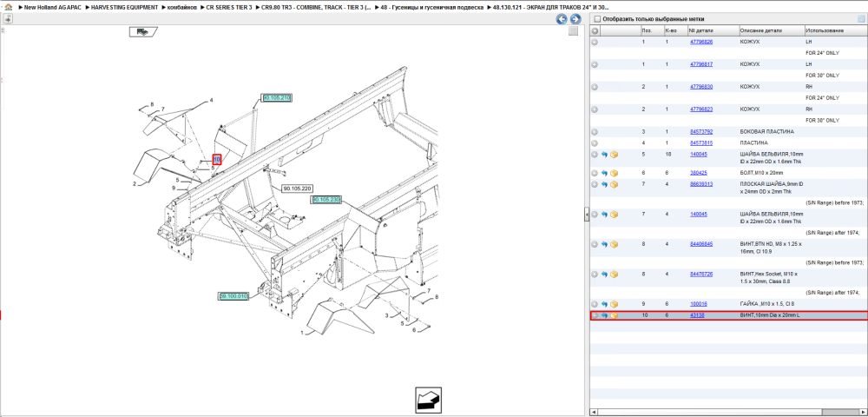
Task: Add part 47796826 with its plus icon
Action: pos(595,42)
